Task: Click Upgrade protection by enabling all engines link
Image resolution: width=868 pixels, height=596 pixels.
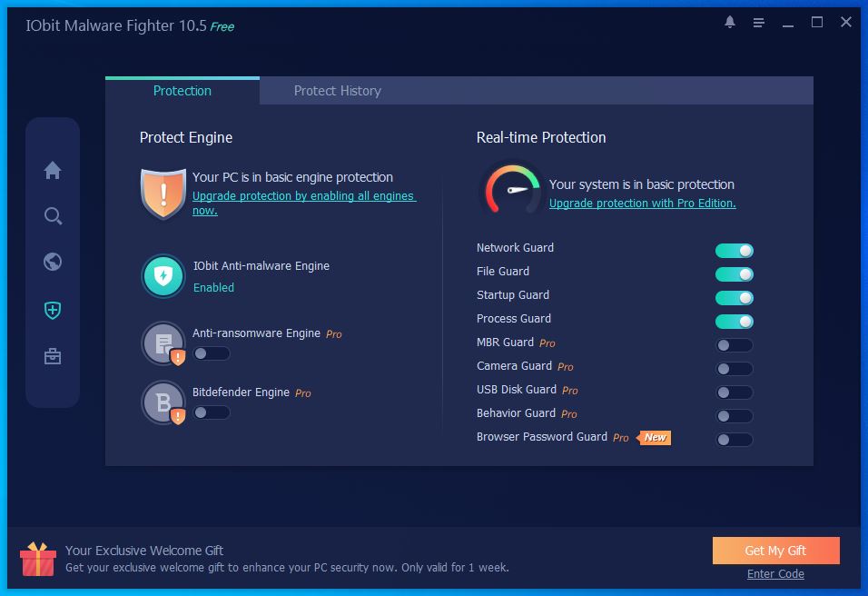Action: click(304, 203)
